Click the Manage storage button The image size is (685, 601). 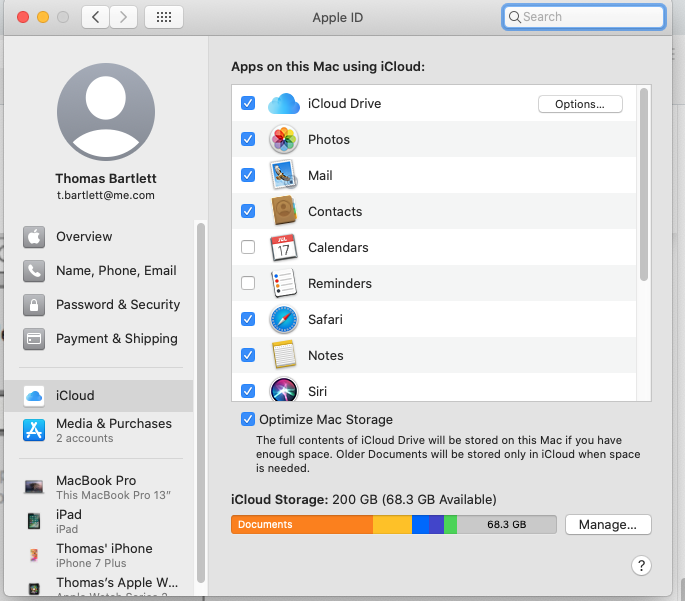point(608,525)
